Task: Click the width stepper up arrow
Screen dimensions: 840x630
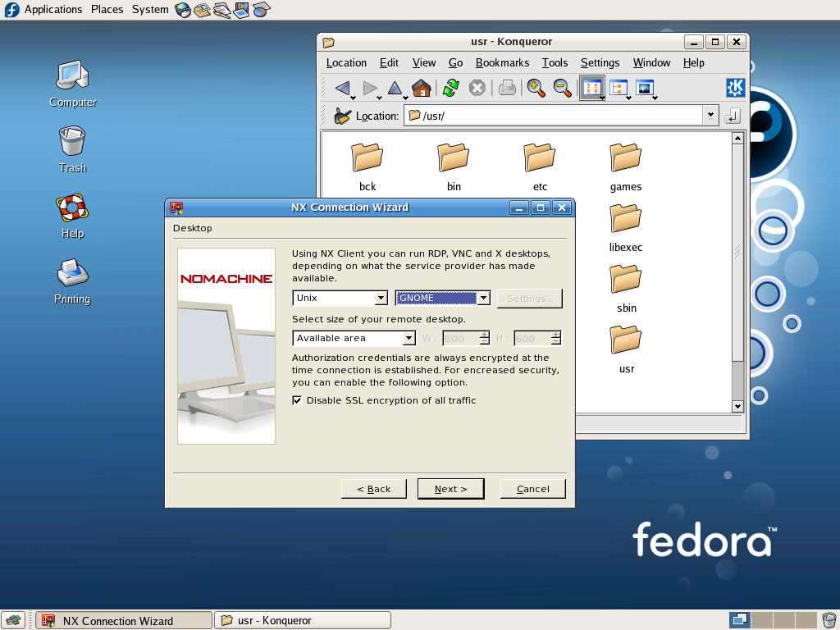Action: click(484, 335)
